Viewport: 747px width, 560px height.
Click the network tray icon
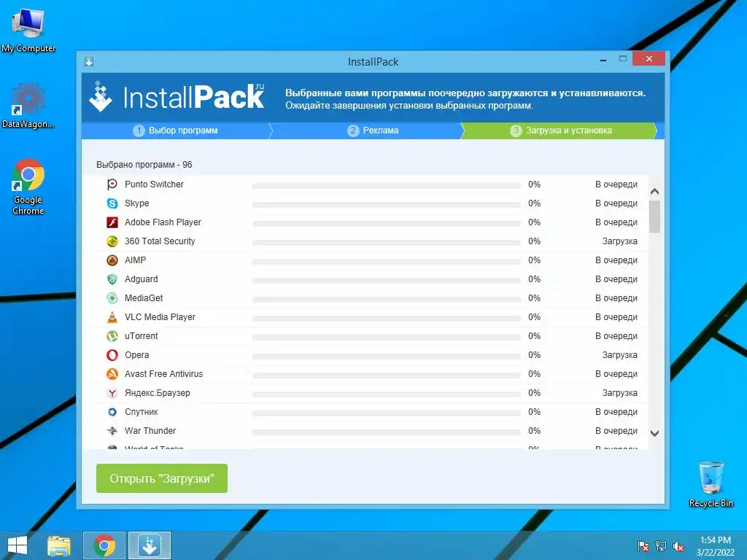(x=661, y=546)
